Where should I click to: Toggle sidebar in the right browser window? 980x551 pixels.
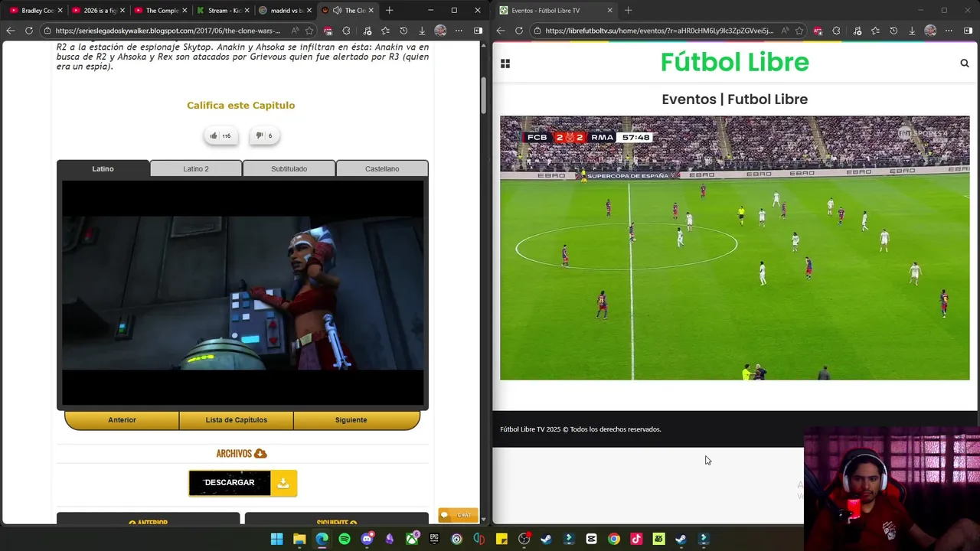pyautogui.click(x=969, y=31)
